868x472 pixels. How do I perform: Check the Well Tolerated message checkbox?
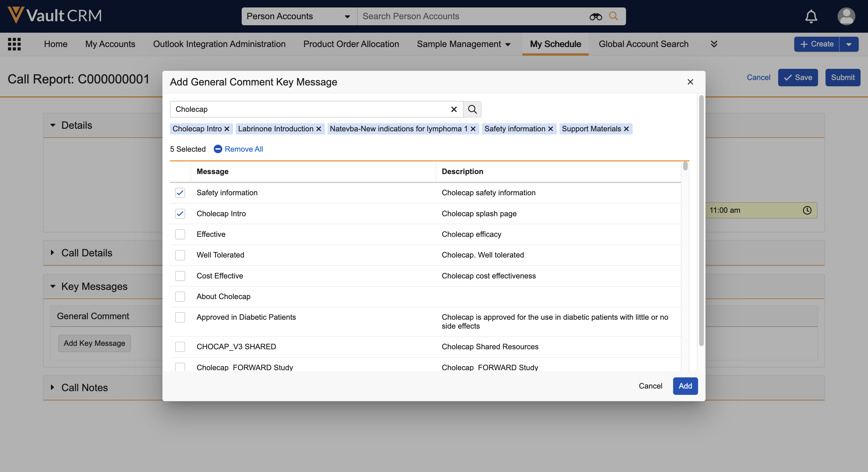pos(180,255)
